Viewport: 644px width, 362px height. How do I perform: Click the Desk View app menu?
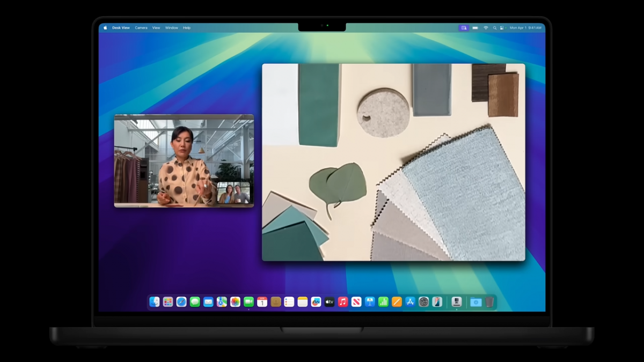click(121, 28)
